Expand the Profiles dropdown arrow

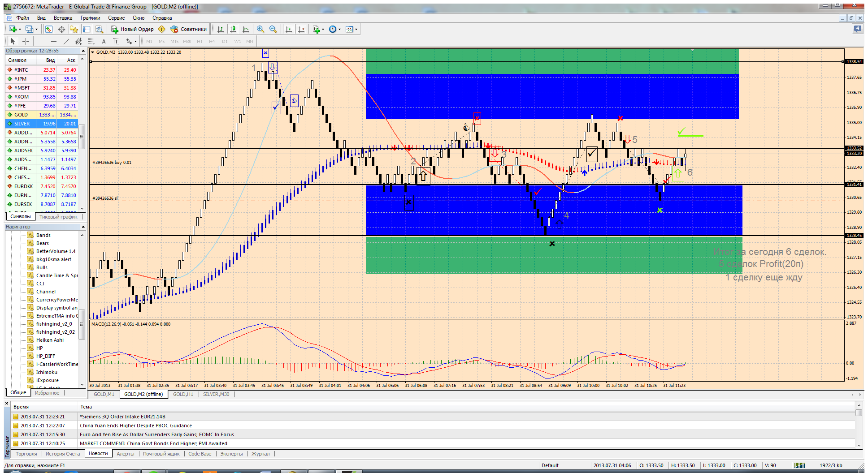pos(36,29)
